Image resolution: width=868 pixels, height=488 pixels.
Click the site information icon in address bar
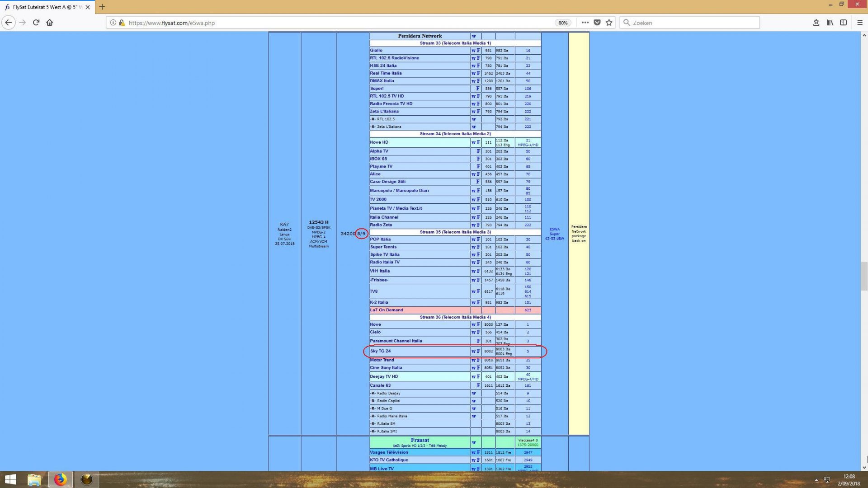coord(113,23)
